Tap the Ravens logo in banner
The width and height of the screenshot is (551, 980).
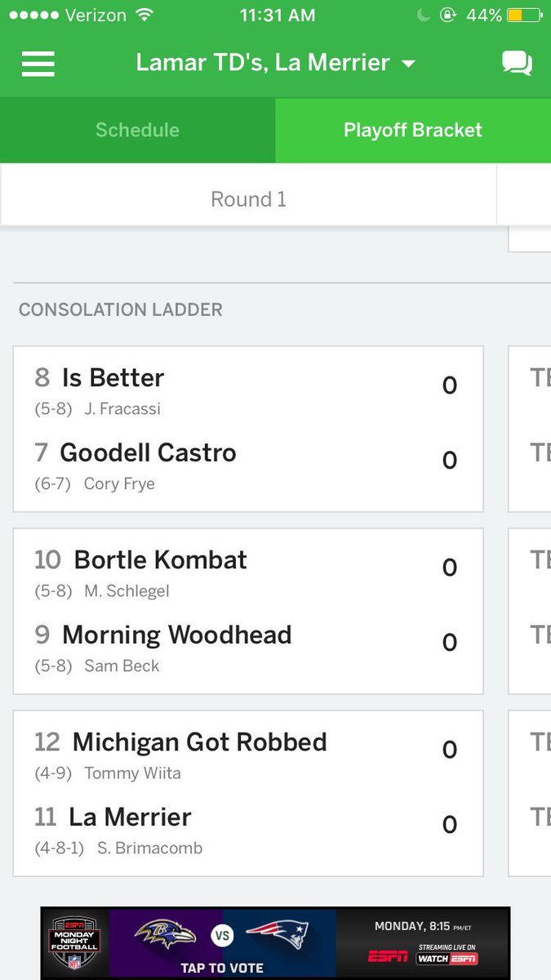(166, 934)
